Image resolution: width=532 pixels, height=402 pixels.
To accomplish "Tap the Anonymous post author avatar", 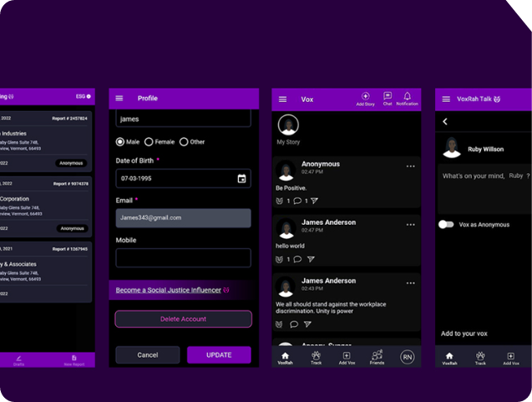I will tap(286, 170).
